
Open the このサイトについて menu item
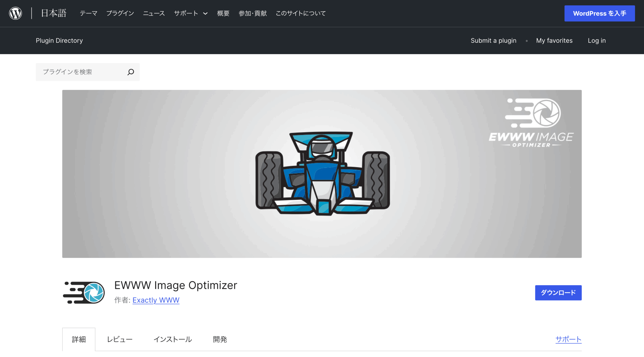click(x=301, y=13)
